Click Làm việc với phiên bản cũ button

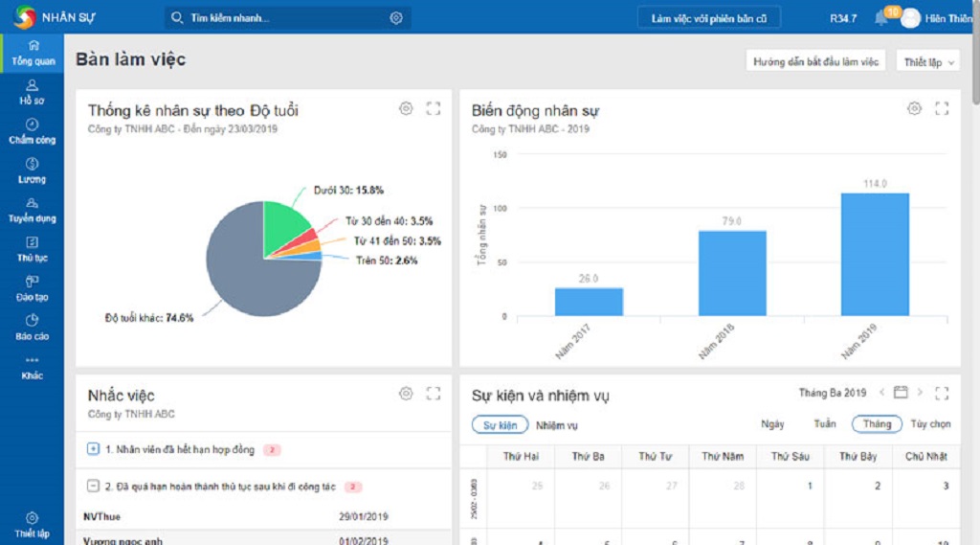click(709, 18)
